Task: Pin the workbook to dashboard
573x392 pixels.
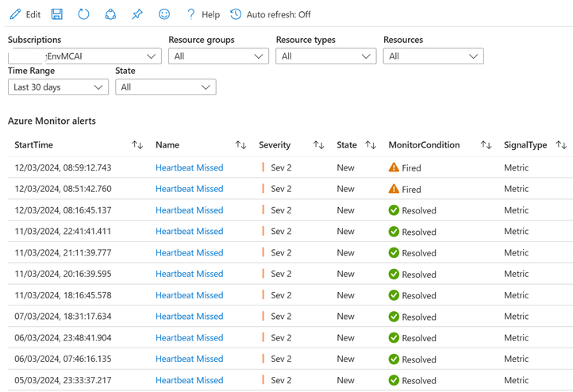Action: 137,14
